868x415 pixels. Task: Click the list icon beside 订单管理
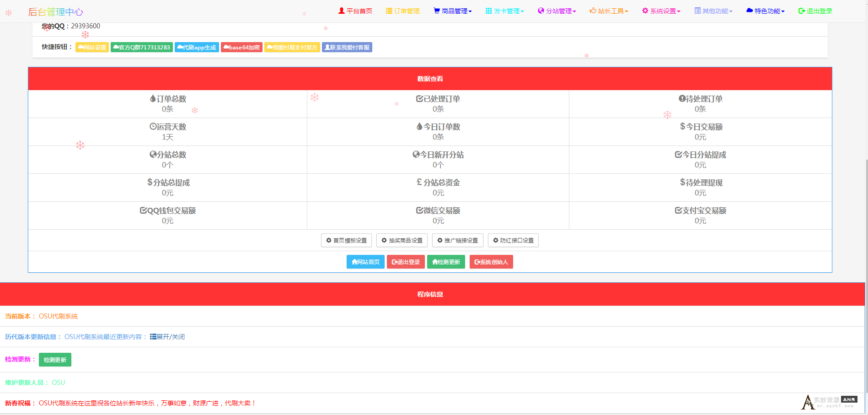[x=389, y=11]
